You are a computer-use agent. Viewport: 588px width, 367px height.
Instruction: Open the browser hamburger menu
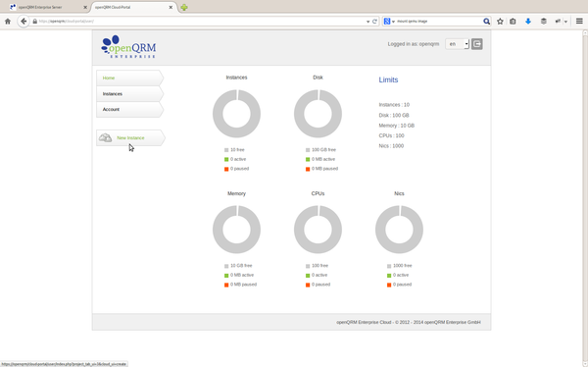click(x=579, y=22)
